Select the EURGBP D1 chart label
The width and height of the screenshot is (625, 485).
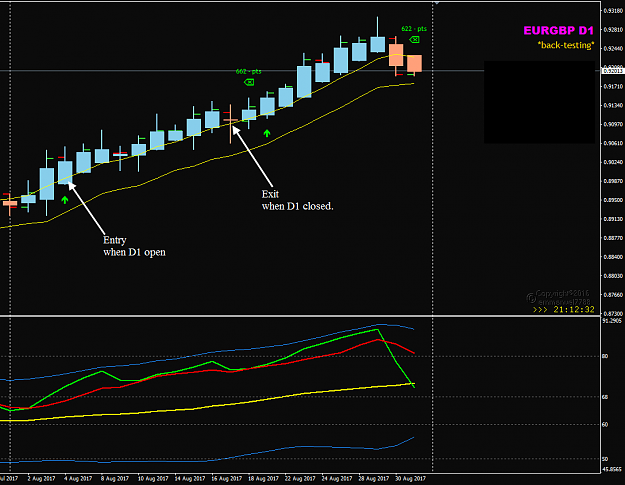coord(558,31)
